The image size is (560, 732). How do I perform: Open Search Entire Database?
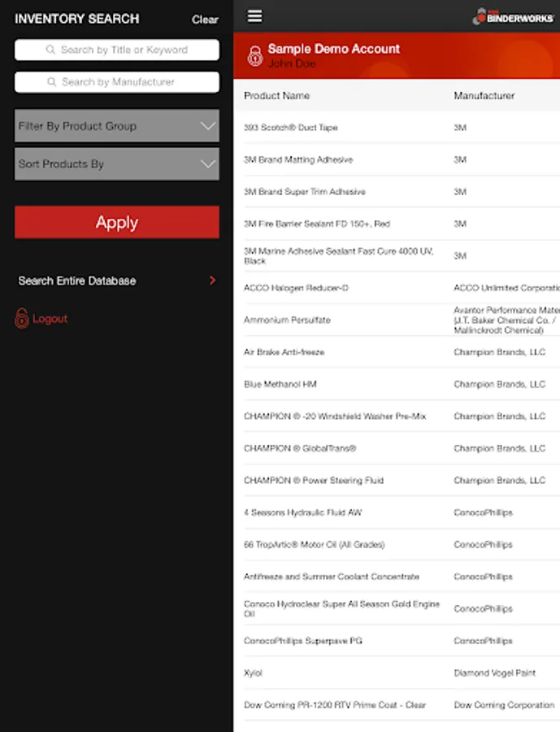click(117, 281)
